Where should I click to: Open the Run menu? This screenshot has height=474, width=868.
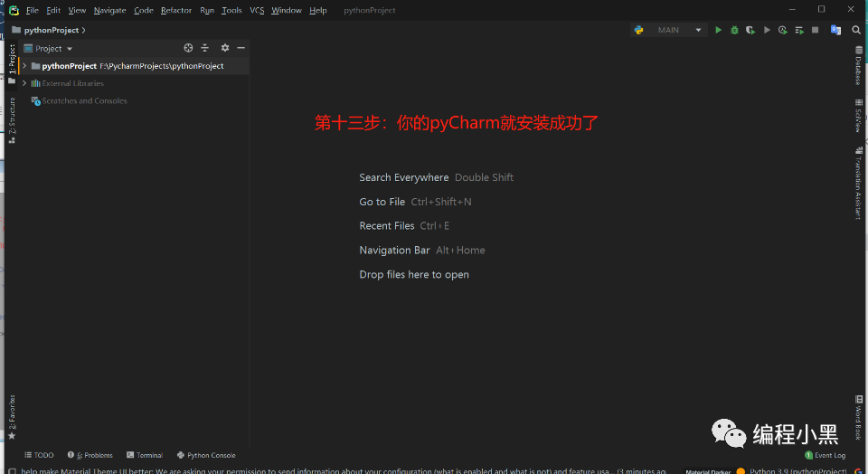click(207, 10)
